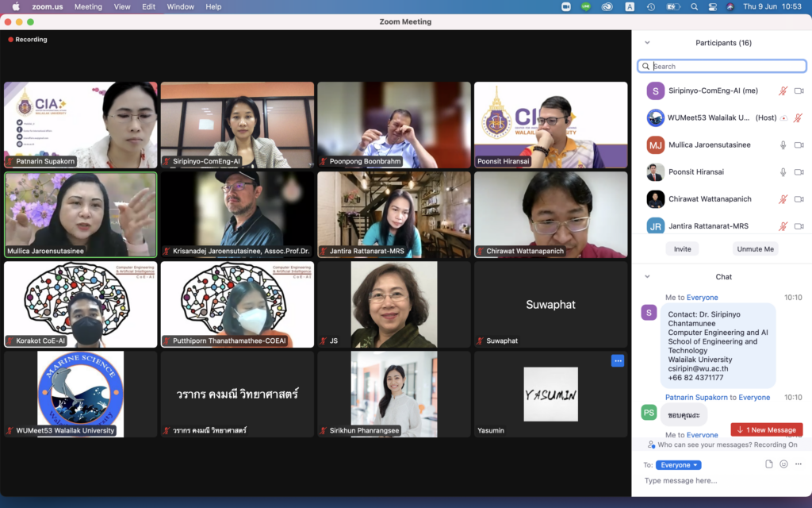Jump to the 1 New Message notification
812x508 pixels.
click(x=766, y=429)
